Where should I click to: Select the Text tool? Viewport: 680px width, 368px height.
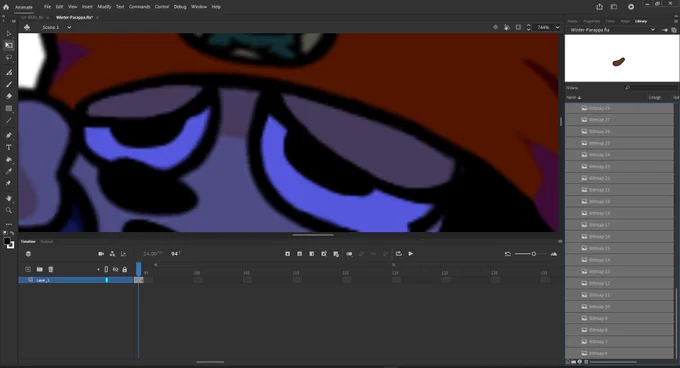point(9,147)
